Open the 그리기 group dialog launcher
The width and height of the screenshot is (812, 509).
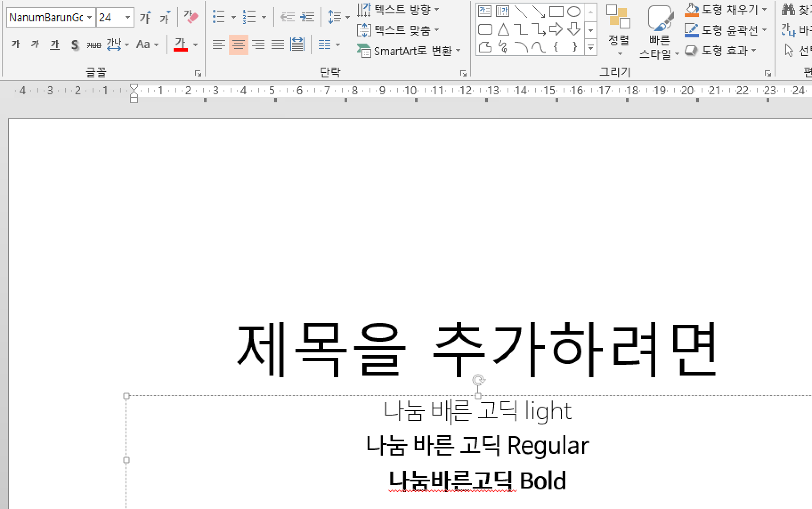768,73
